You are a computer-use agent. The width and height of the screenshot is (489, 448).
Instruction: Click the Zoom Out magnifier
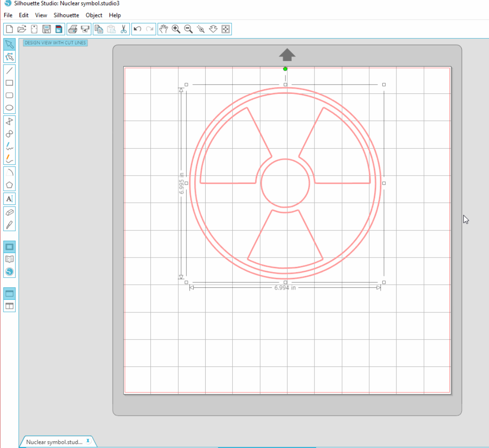pos(188,29)
